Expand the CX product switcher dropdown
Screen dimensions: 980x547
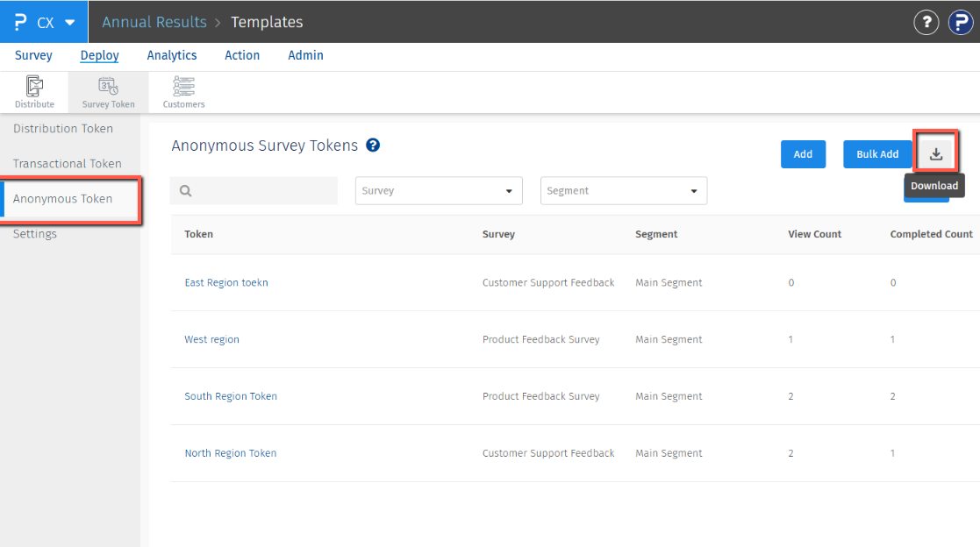[70, 22]
